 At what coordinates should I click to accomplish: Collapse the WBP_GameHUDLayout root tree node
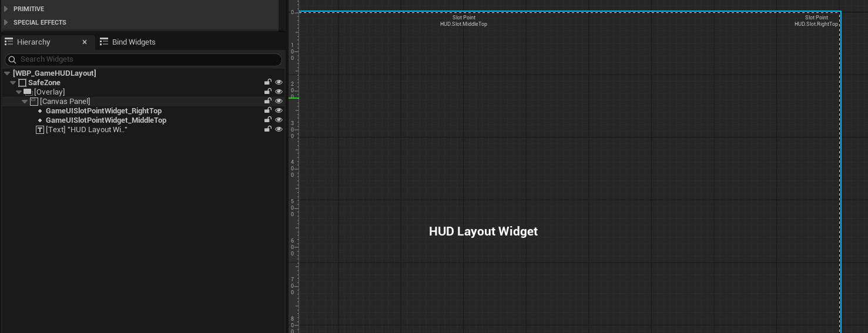point(7,73)
